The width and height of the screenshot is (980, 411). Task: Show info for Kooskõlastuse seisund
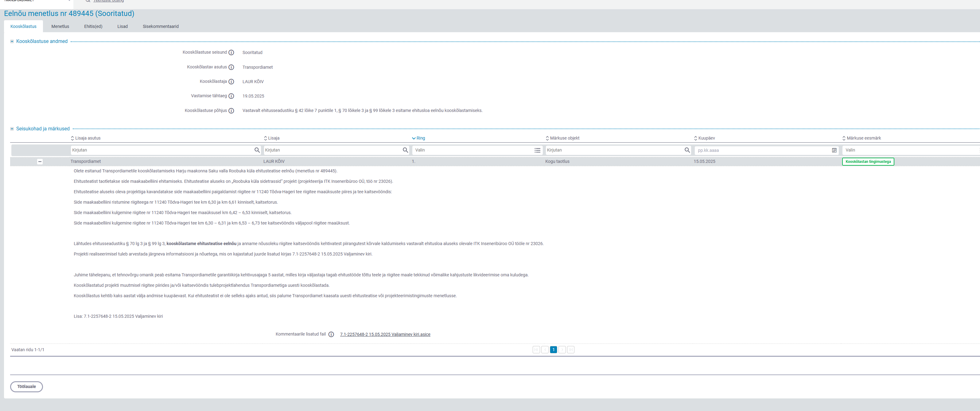[231, 52]
